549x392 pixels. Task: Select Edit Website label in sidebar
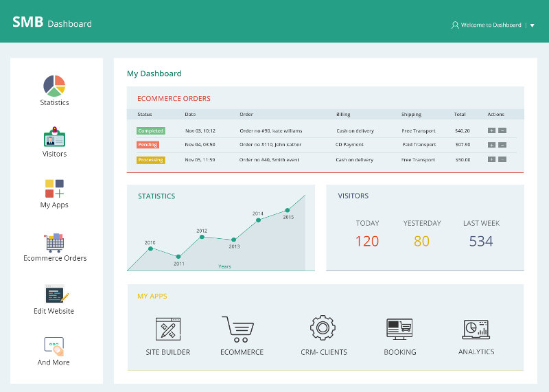[x=54, y=311]
